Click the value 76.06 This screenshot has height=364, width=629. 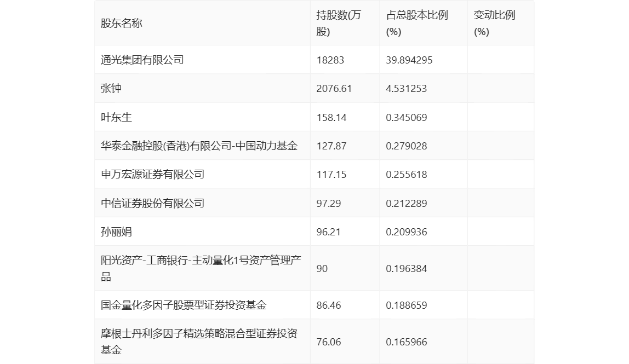[x=329, y=342]
